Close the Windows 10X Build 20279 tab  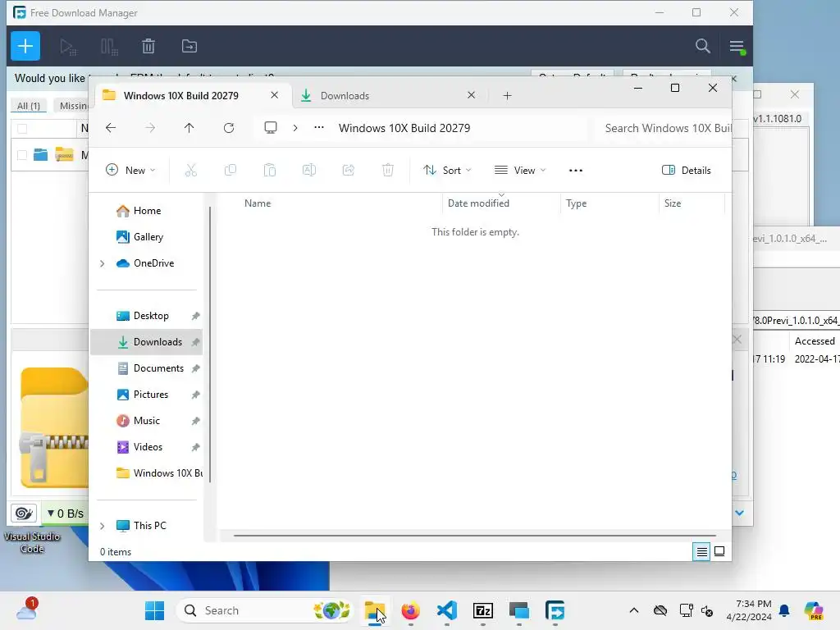click(274, 95)
